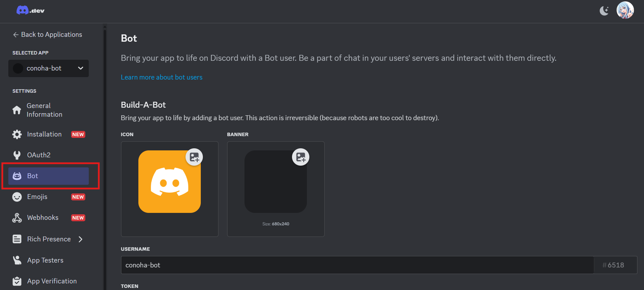Viewport: 644px width, 290px height.
Task: Click the #6518 discriminator field
Action: (616, 265)
